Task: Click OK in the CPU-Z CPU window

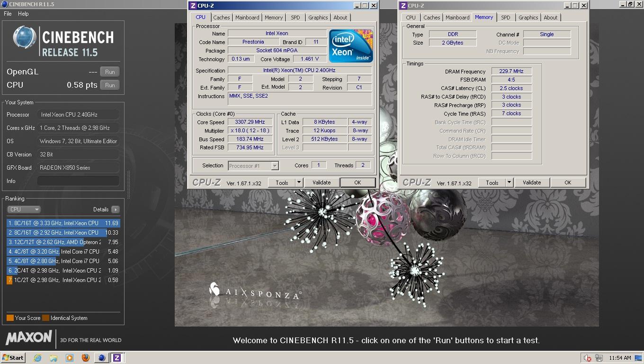Action: (358, 182)
